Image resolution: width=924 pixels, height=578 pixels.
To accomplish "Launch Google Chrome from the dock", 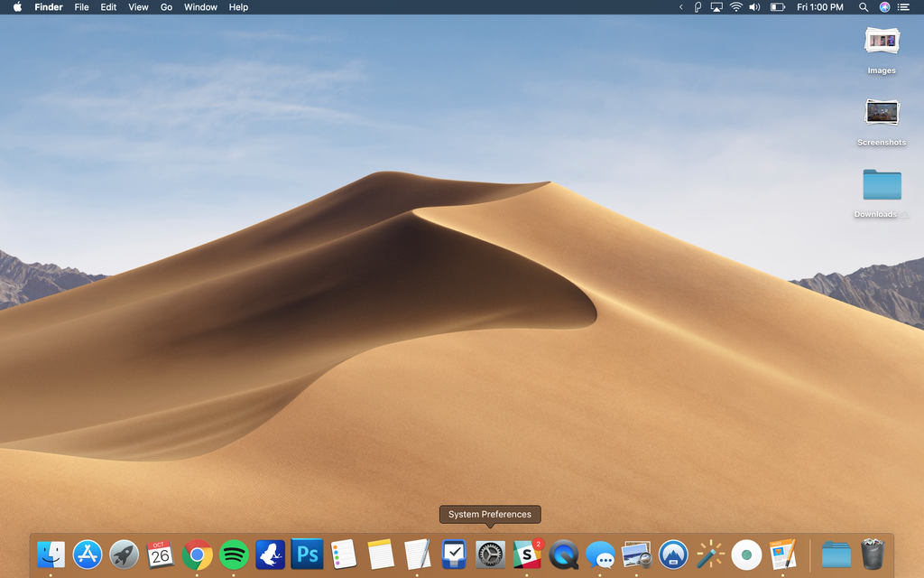I will 197,554.
